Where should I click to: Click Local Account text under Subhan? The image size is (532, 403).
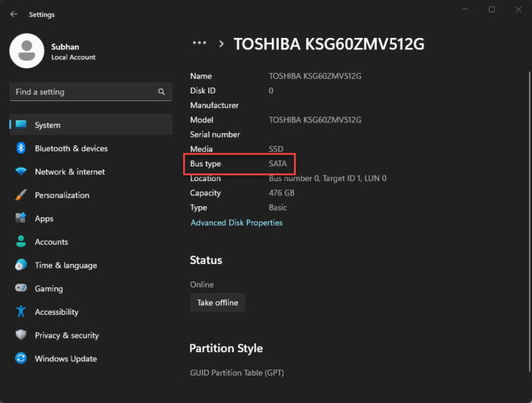click(x=73, y=57)
